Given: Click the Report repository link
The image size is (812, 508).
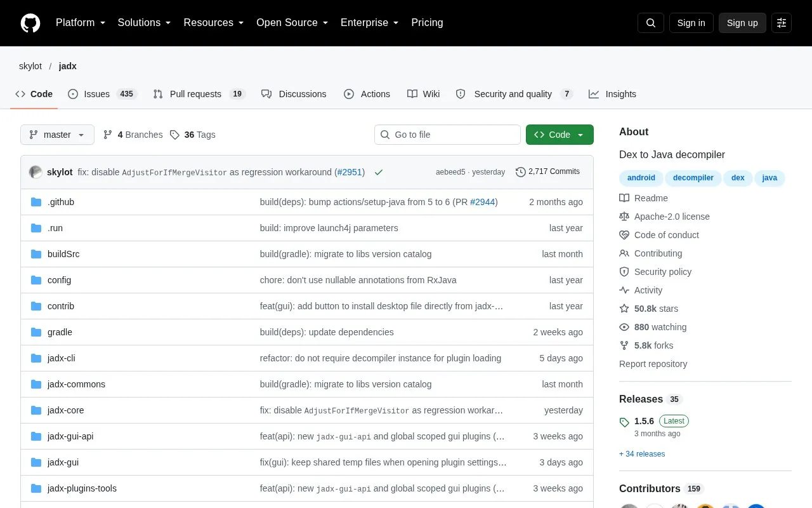Looking at the screenshot, I should [653, 364].
